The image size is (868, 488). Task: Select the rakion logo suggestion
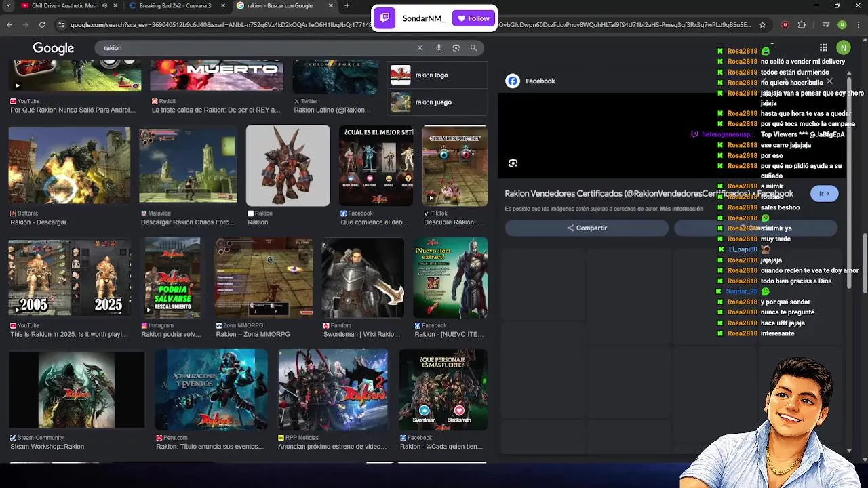click(x=438, y=75)
